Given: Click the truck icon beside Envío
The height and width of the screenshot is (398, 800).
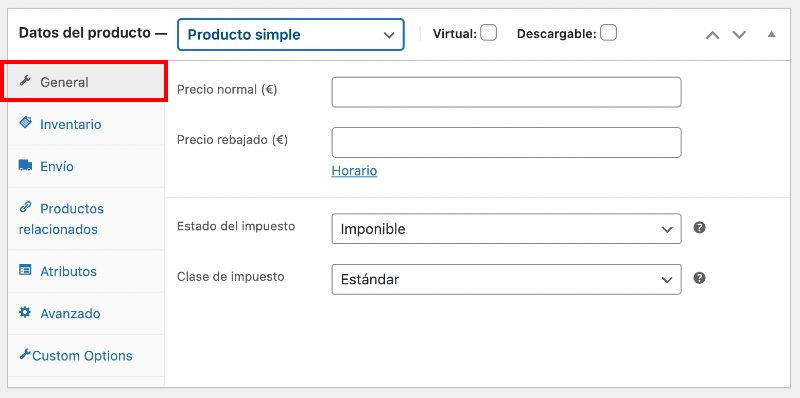Looking at the screenshot, I should (25, 165).
